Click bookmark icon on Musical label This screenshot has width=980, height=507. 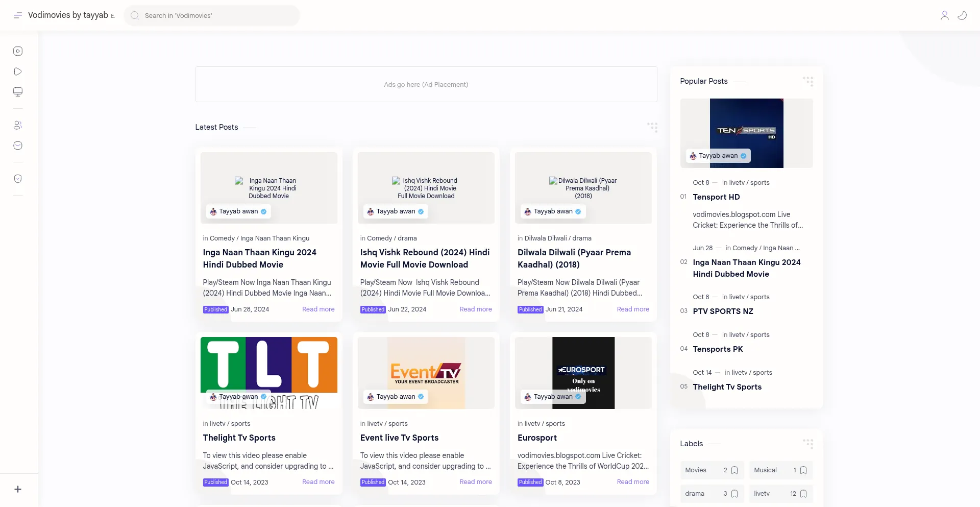(x=803, y=470)
